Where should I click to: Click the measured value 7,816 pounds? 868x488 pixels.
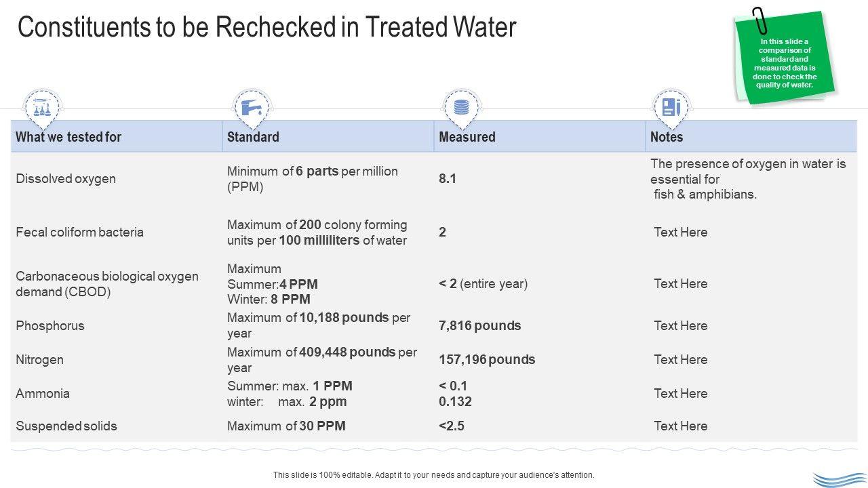click(x=479, y=325)
